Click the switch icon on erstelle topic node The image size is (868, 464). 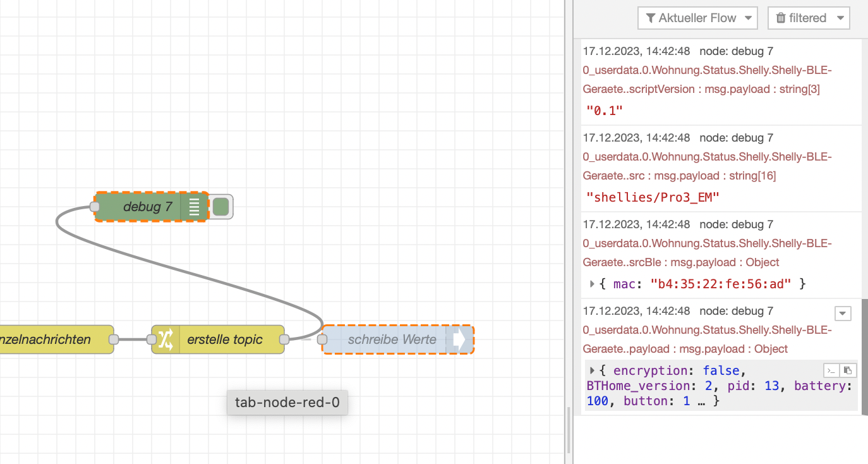point(166,339)
